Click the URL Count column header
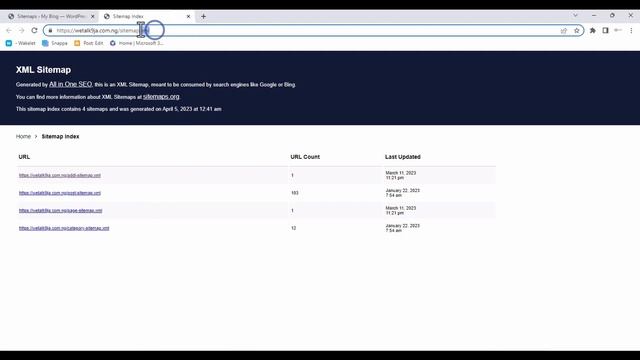640x360 pixels. [x=305, y=157]
